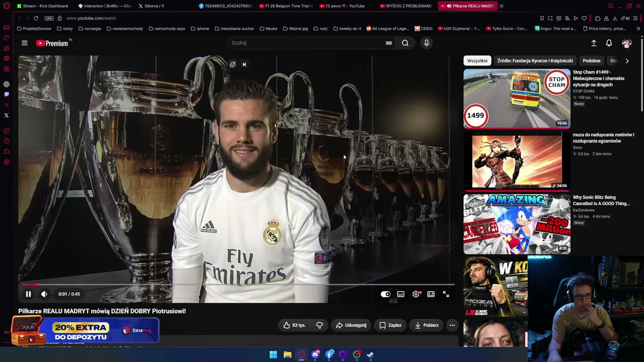Viewport: 644px width, 362px height.
Task: Open a new browser tab
Action: [x=501, y=6]
